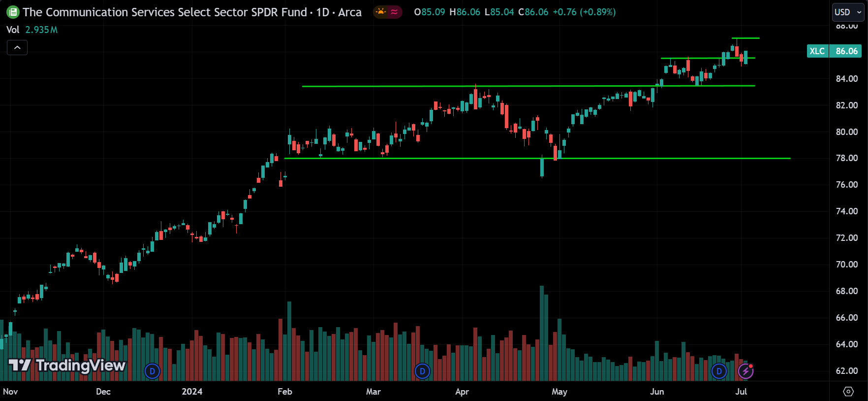Click the XLC symbol logo icon
This screenshot has height=401, width=868.
tap(12, 12)
